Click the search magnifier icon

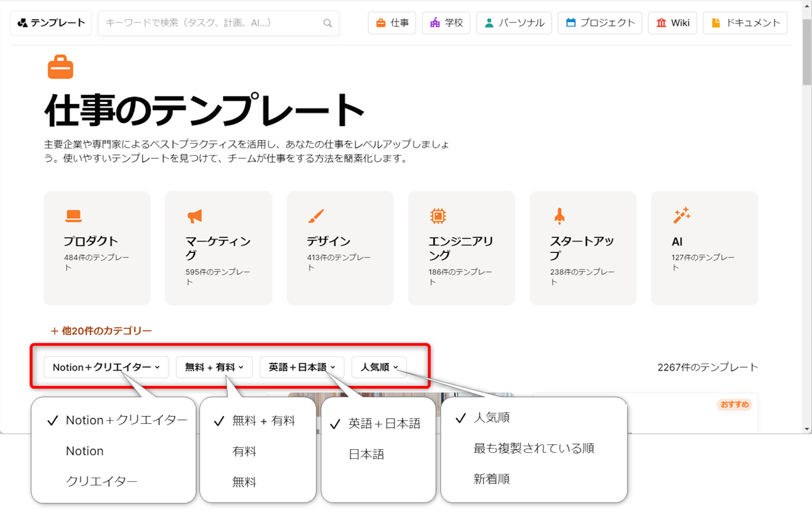point(327,23)
